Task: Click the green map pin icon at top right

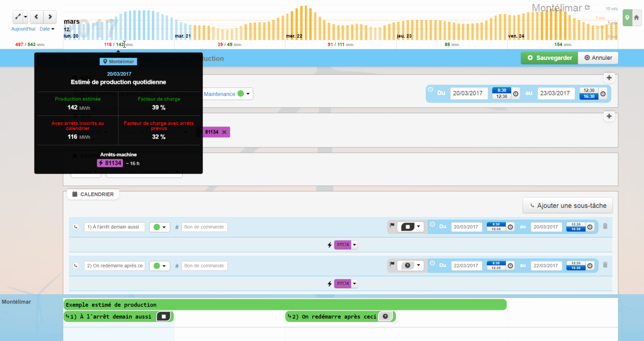Action: 627,18
